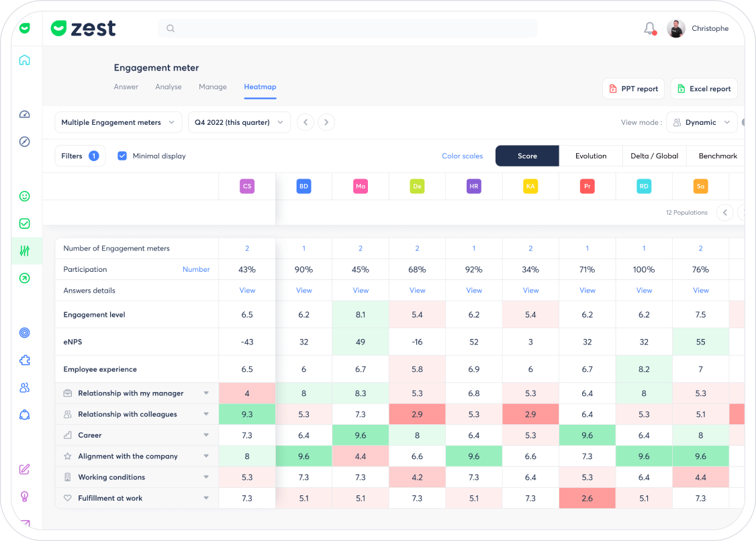Select the Delta / Global view option
Viewport: 756px width, 541px height.
[x=654, y=156]
